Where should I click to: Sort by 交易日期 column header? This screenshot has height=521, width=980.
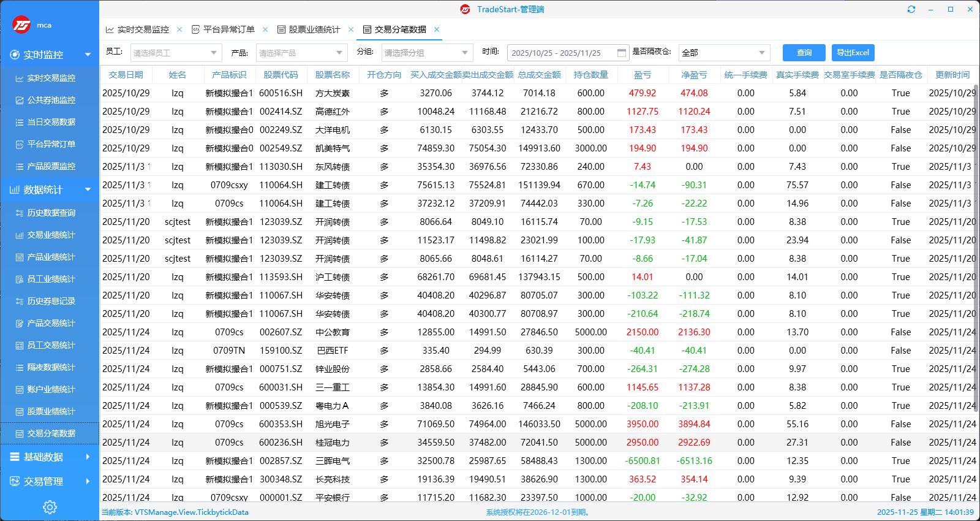click(x=126, y=75)
